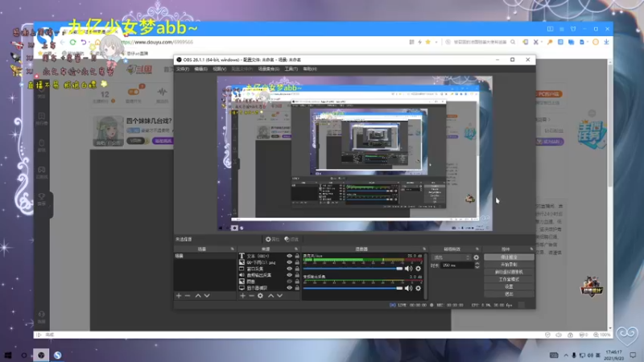The height and width of the screenshot is (362, 644).
Task: Pop out the sources dock panel
Action: pyautogui.click(x=296, y=249)
